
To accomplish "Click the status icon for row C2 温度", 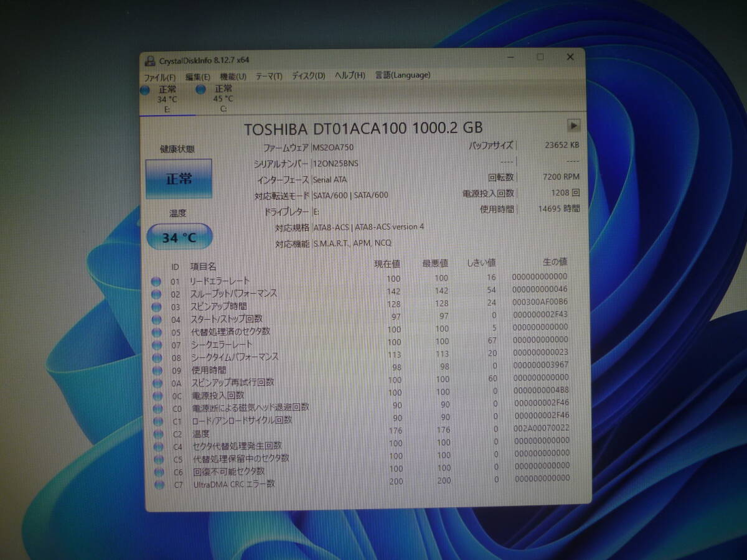I will [158, 434].
